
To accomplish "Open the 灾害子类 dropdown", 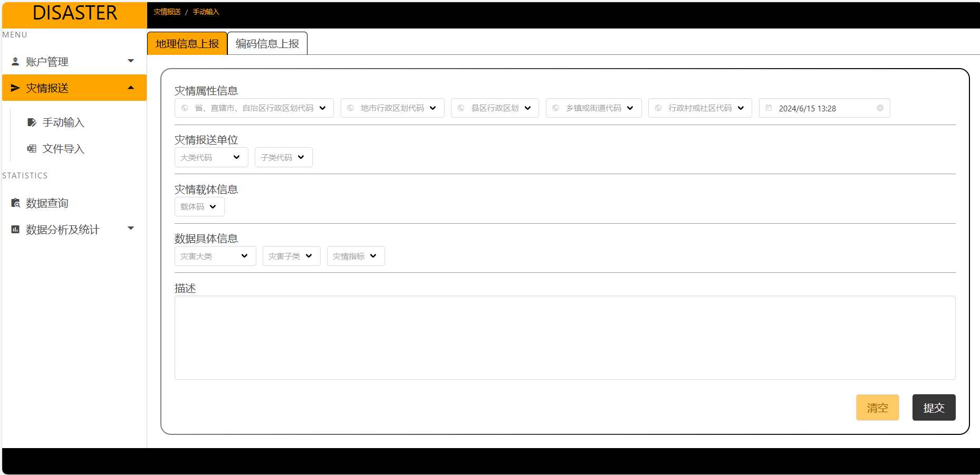I will [x=292, y=256].
